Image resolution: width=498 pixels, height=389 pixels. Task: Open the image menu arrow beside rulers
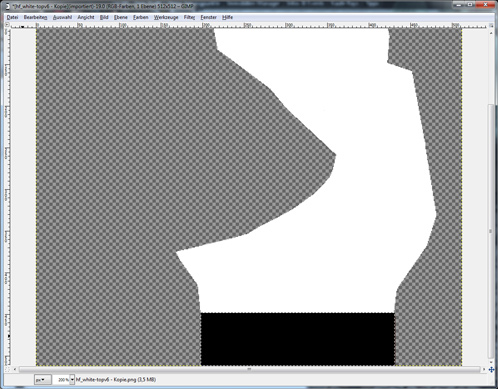pyautogui.click(x=7, y=25)
